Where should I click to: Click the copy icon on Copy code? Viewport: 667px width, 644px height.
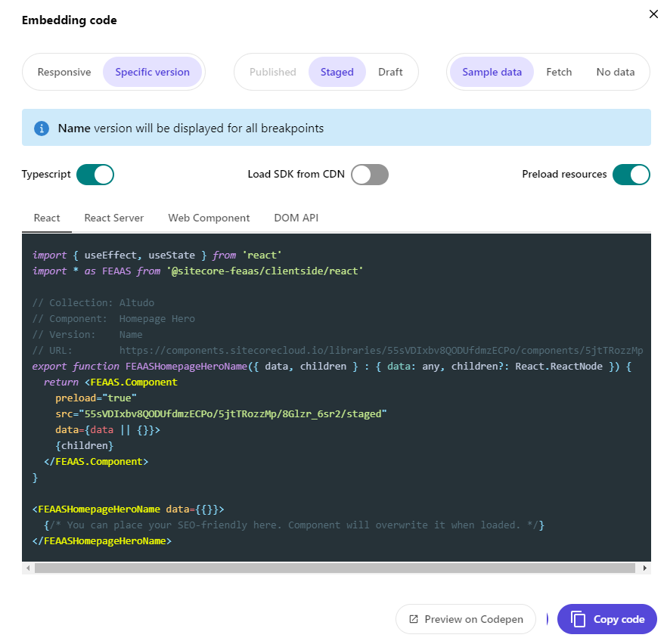pos(578,619)
